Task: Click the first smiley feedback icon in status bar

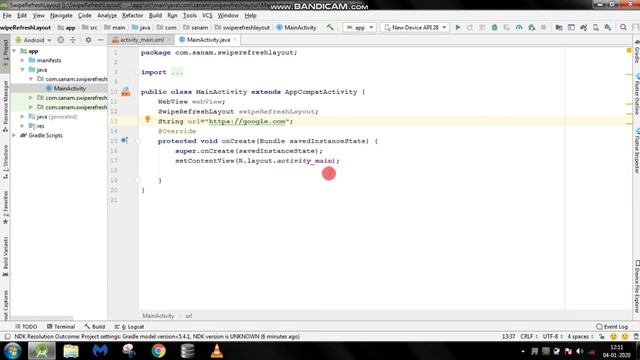Action: pos(613,336)
